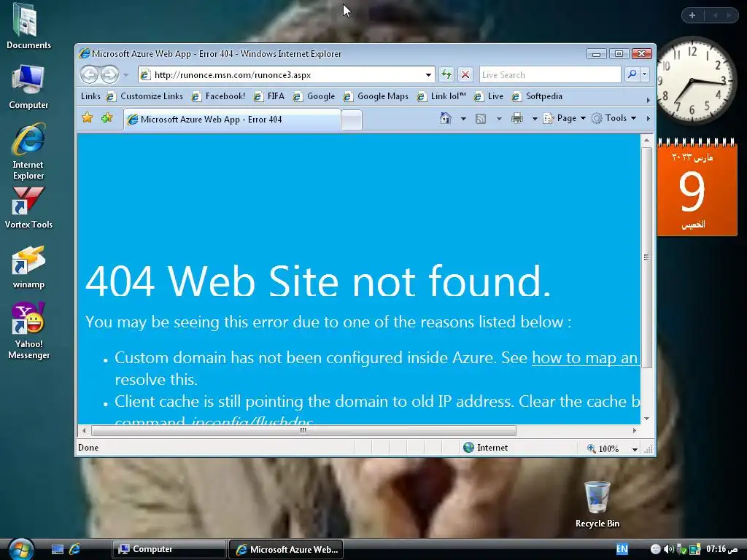Open the Google links bar favorite

pyautogui.click(x=314, y=96)
